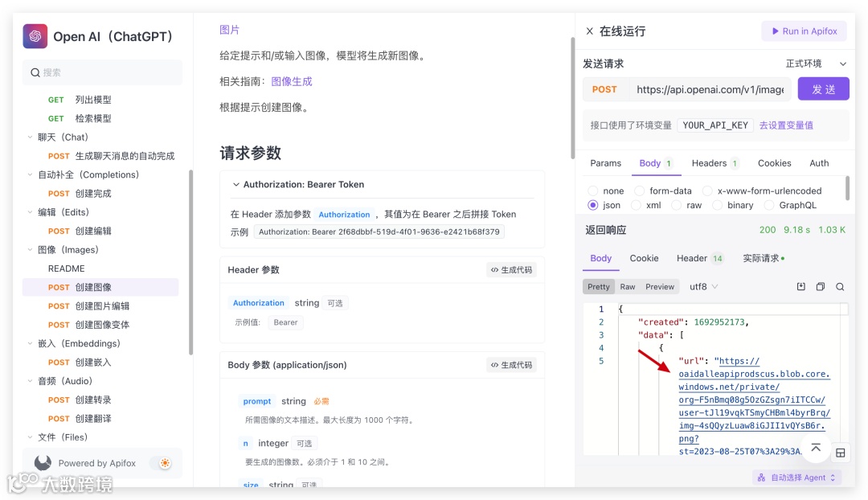Open the POST method selector
Image resolution: width=868 pixels, height=500 pixels.
(604, 90)
